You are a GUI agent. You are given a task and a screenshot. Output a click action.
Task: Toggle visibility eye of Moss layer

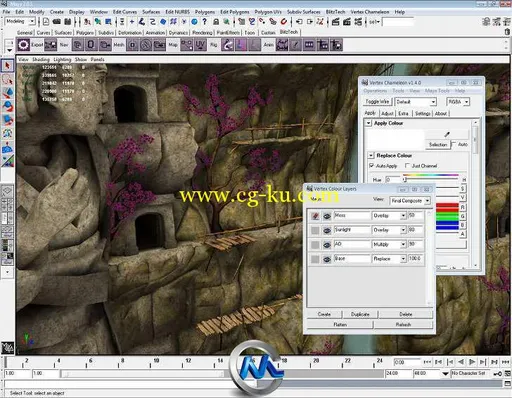(x=327, y=216)
